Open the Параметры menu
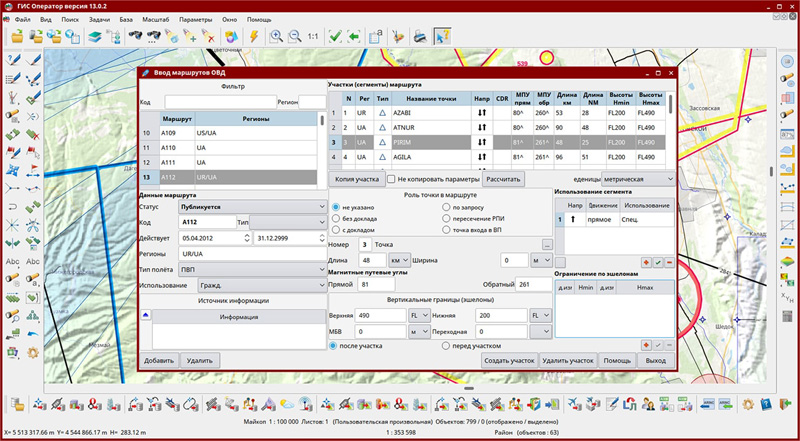Screen dimensions: 800x441 pyautogui.click(x=195, y=20)
